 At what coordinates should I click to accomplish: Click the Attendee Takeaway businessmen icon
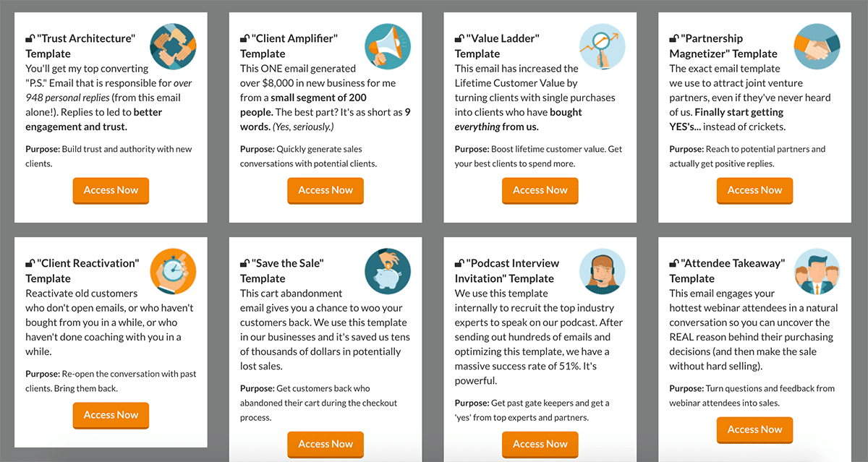pyautogui.click(x=817, y=271)
